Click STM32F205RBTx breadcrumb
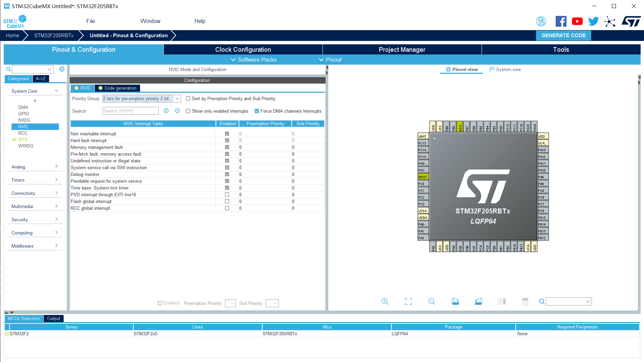644x362 pixels. coord(54,36)
